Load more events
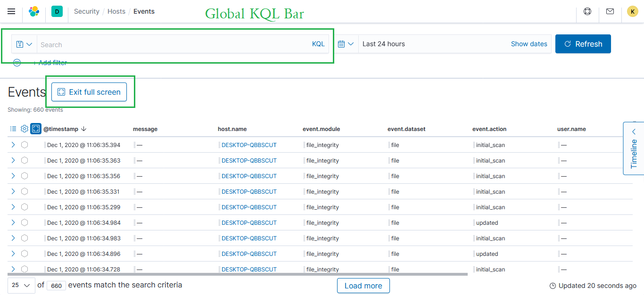The image size is (644, 295). point(363,285)
